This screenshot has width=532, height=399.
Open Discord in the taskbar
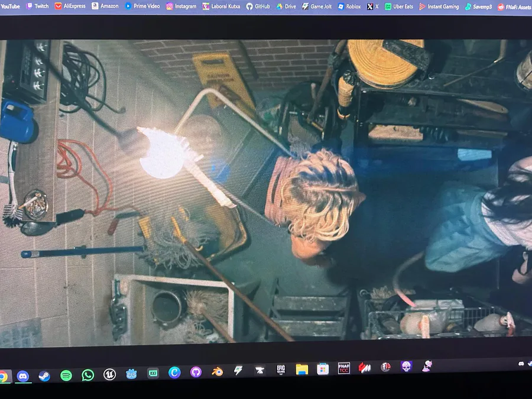point(22,376)
